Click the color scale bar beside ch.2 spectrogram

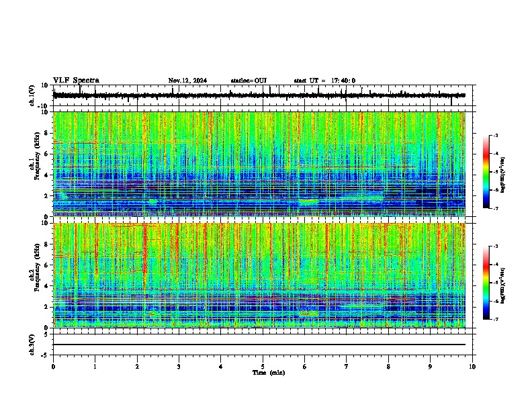point(486,283)
